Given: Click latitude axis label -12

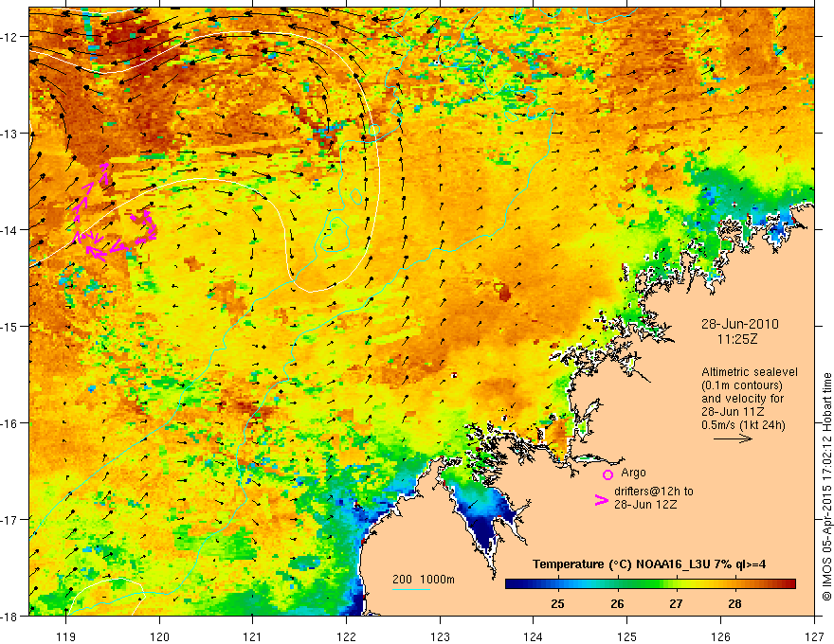Looking at the screenshot, I should [10, 37].
